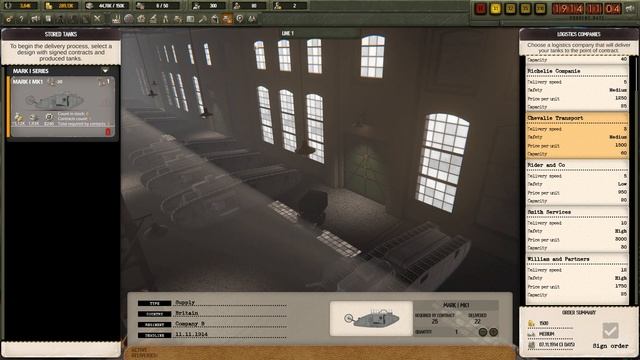Click the engineers count 80 indicator
Screen dimensions: 640x360
249,6
